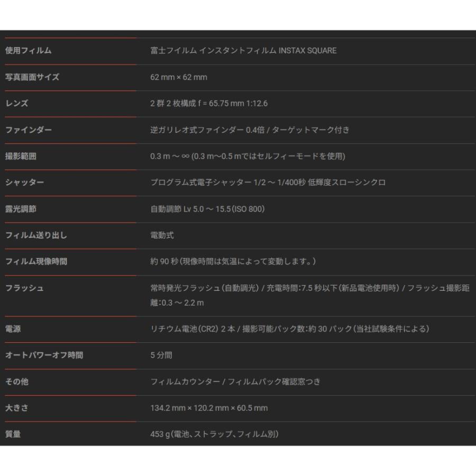
Task: Click the value 62 mm × 62 mm
Action: tap(179, 77)
